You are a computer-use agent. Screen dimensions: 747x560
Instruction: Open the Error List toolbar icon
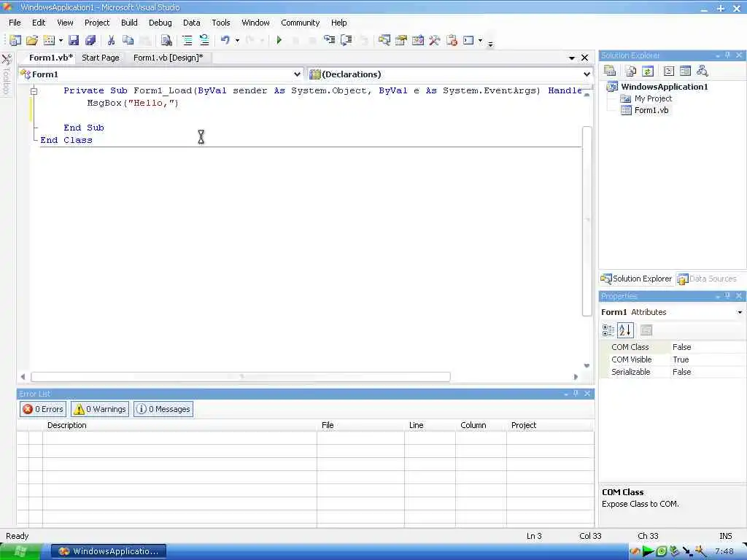click(452, 41)
